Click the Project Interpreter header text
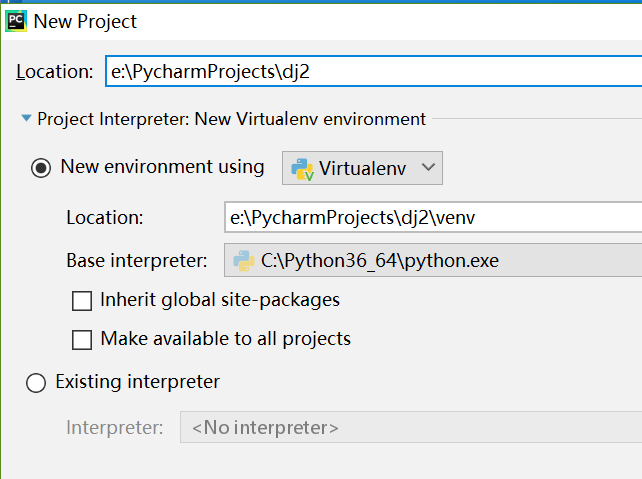 click(x=231, y=119)
